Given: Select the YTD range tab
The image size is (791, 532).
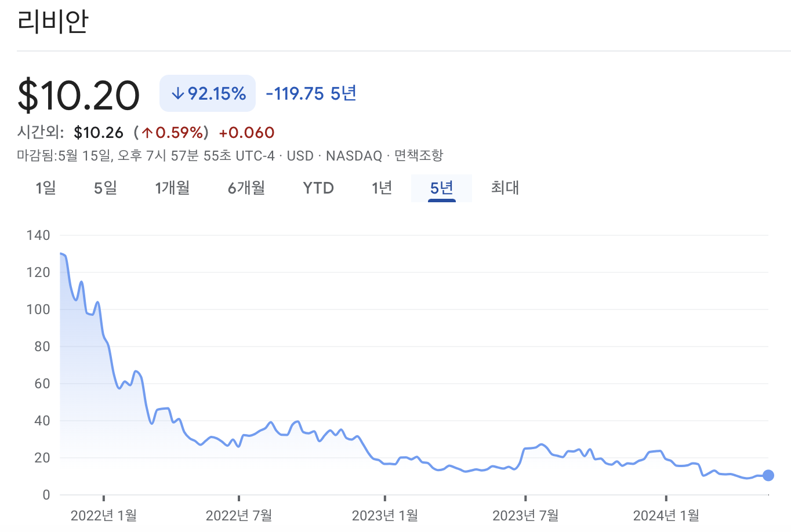Looking at the screenshot, I should 318,188.
